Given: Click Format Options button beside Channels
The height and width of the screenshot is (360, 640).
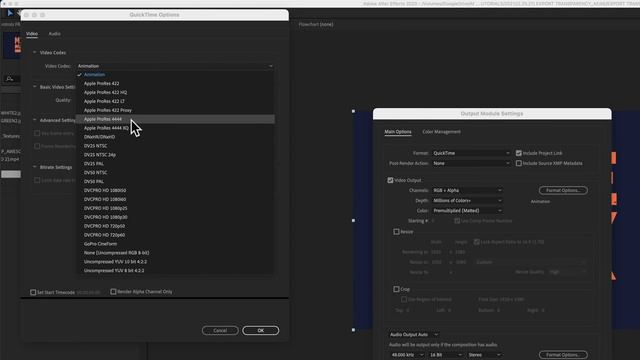Looking at the screenshot, I should click(563, 190).
